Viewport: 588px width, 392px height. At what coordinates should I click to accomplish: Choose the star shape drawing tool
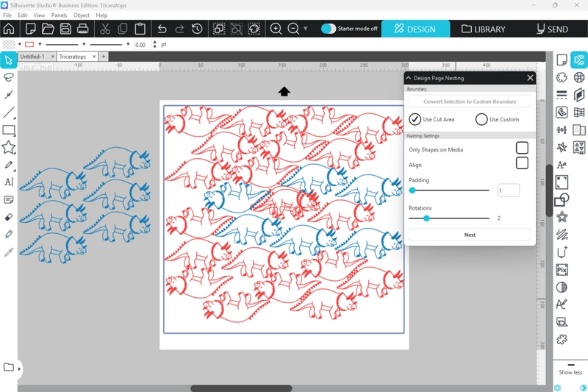point(9,147)
